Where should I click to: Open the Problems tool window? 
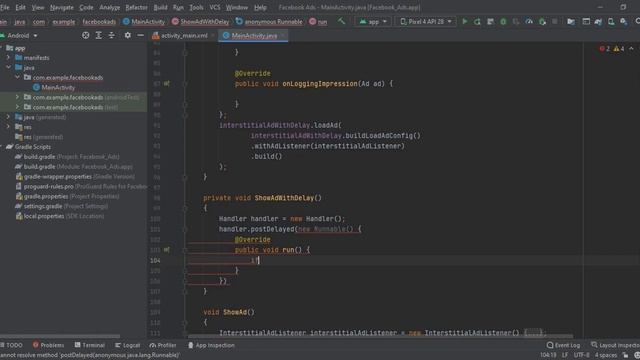pos(48,345)
